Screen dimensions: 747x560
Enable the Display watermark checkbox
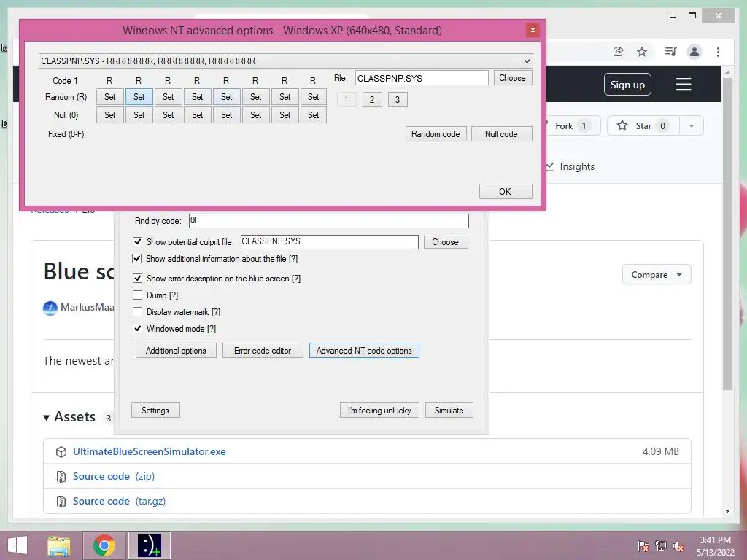point(137,312)
